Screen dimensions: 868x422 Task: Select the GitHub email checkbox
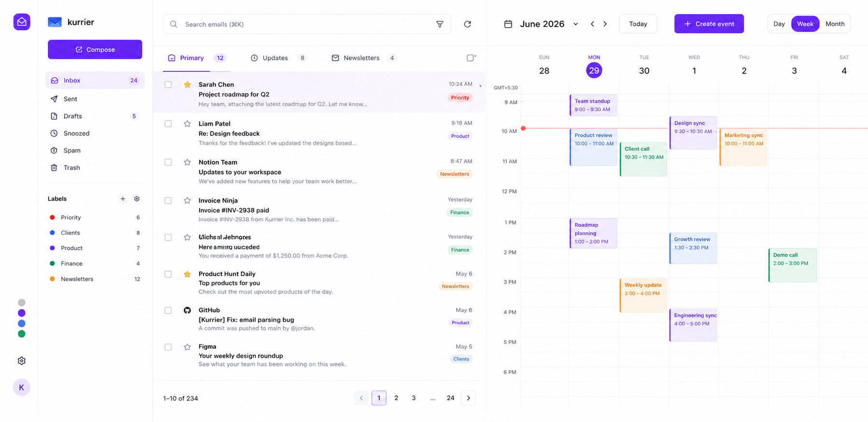168,311
